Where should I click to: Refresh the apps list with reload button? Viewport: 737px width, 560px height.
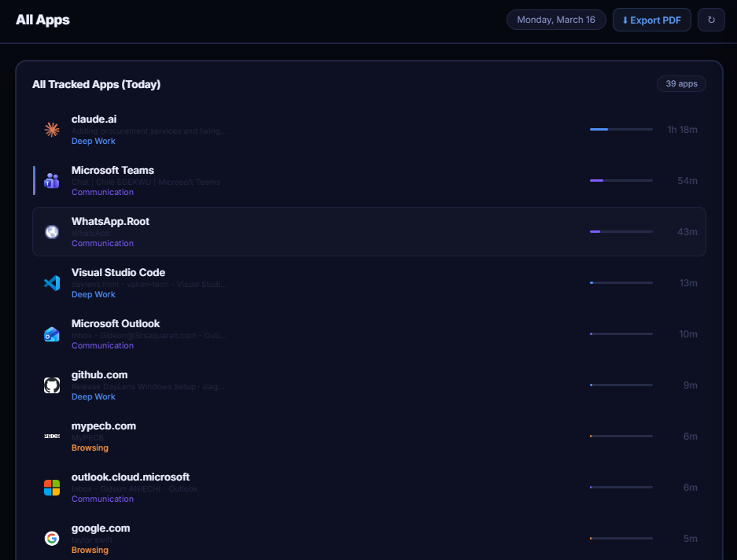[x=711, y=20]
